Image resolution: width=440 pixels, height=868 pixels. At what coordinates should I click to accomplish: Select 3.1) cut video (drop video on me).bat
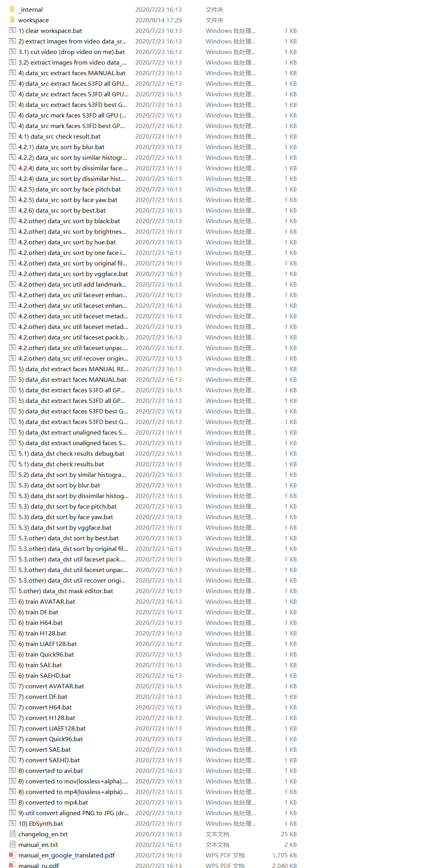click(72, 52)
